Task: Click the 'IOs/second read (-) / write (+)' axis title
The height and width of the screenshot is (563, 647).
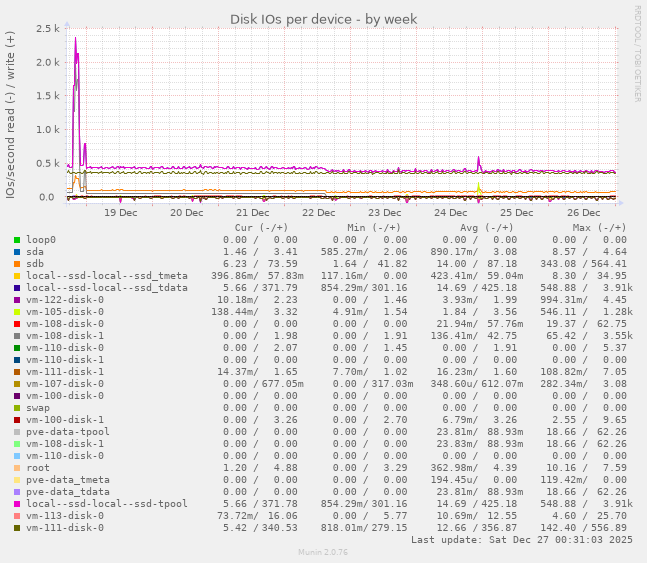Action: [x=10, y=115]
